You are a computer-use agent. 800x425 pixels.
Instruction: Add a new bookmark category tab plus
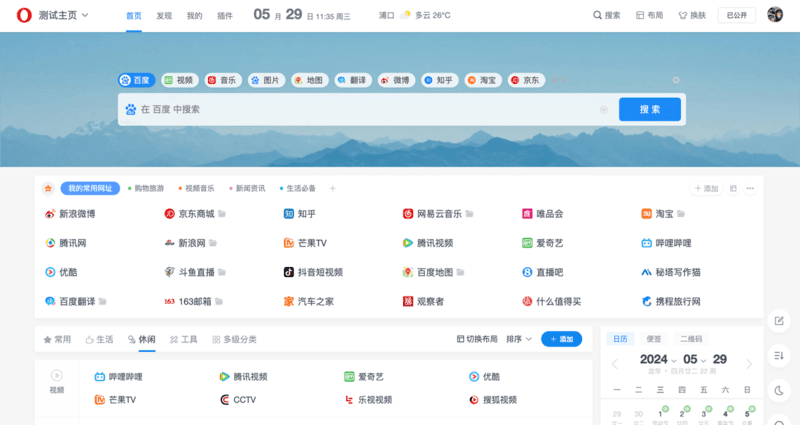[333, 188]
